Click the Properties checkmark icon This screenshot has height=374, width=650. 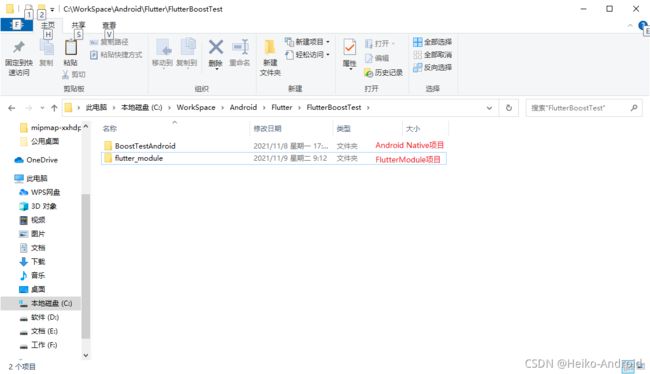(349, 48)
